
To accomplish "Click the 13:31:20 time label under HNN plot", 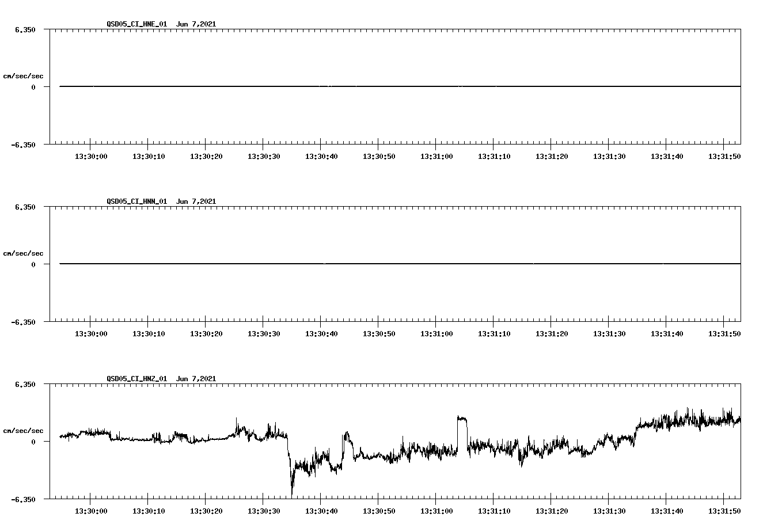I will [552, 334].
